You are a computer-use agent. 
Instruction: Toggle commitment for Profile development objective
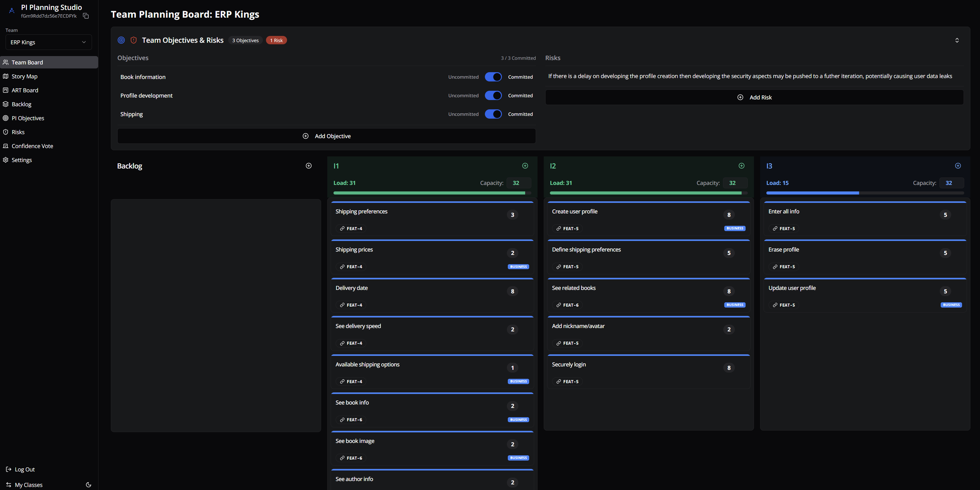(494, 95)
